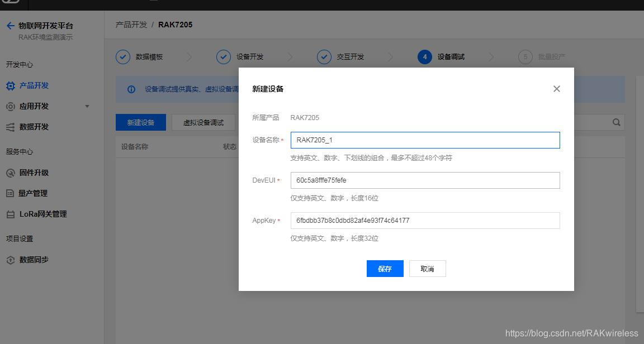Click 设备名称 table column header
644x344 pixels.
click(135, 146)
